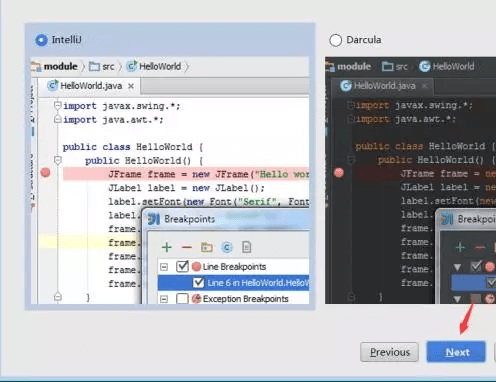This screenshot has height=382, width=496.
Task: Click the folder group icon in Breakpoints toolbar
Action: coord(207,247)
